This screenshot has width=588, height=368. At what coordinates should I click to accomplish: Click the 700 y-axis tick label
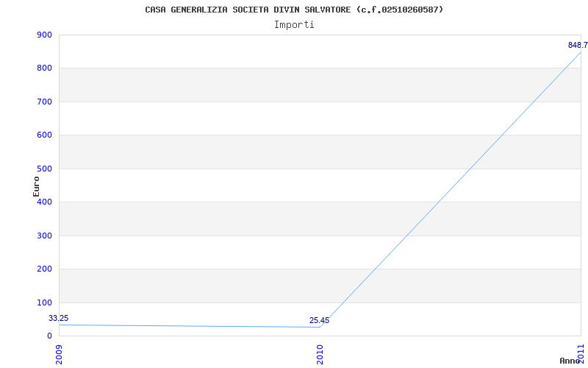pyautogui.click(x=44, y=102)
